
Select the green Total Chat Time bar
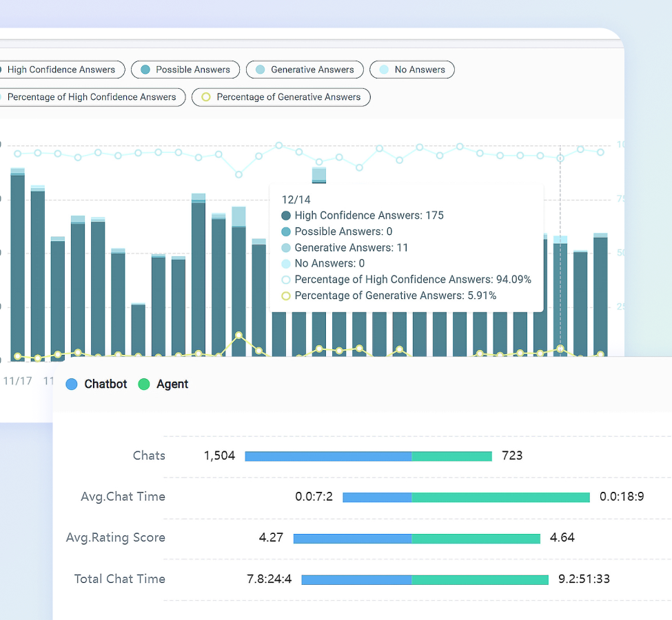[x=480, y=580]
